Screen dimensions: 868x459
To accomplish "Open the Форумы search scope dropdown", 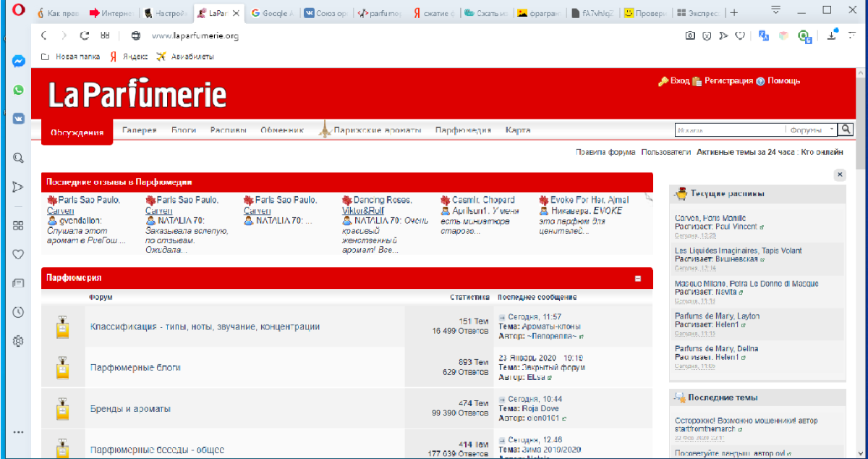I will point(812,130).
